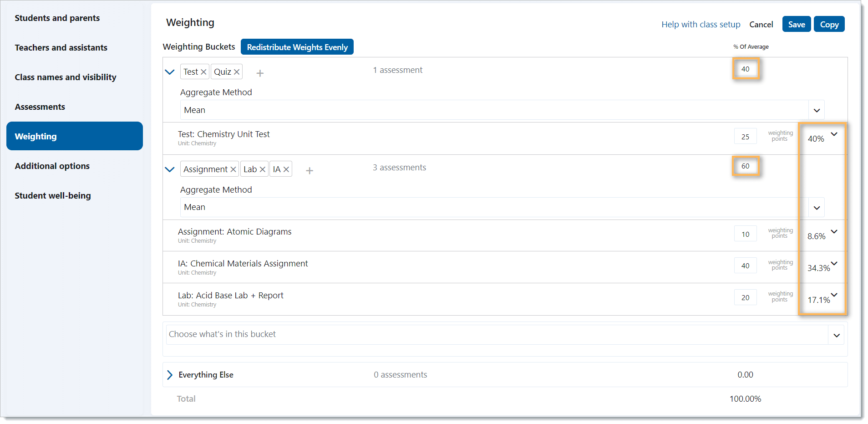Remove the Assignment tag from second bucket
The height and width of the screenshot is (424, 868).
(x=233, y=169)
